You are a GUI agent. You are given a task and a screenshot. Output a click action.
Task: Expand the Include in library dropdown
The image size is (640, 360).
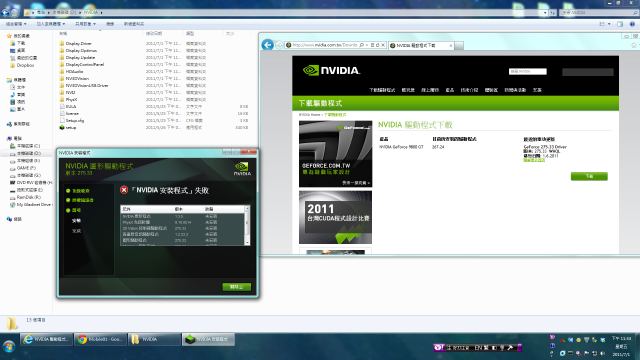[51, 24]
